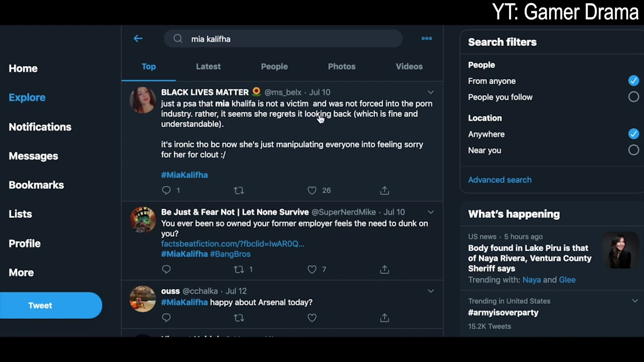Click the back arrow beside search box
The width and height of the screenshot is (644, 362).
pyautogui.click(x=138, y=39)
